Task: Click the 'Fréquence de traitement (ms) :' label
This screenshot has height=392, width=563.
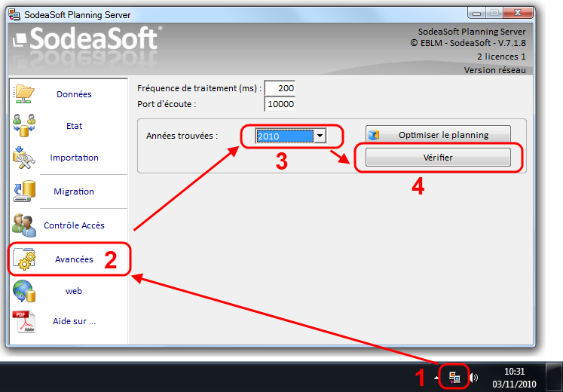Action: [x=200, y=88]
